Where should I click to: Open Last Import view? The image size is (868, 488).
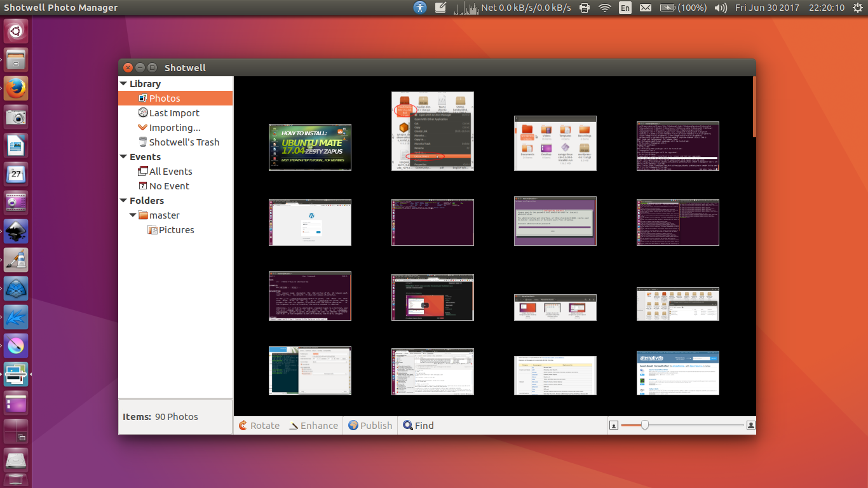pyautogui.click(x=174, y=112)
